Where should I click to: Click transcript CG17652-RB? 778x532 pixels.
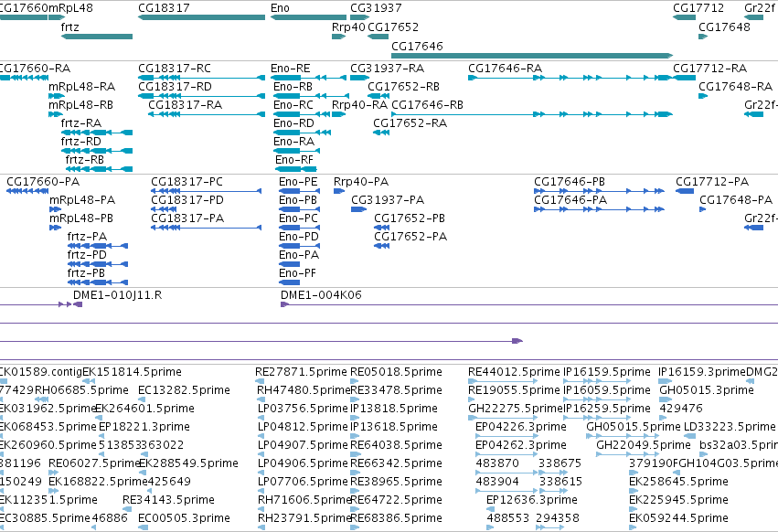pos(403,86)
